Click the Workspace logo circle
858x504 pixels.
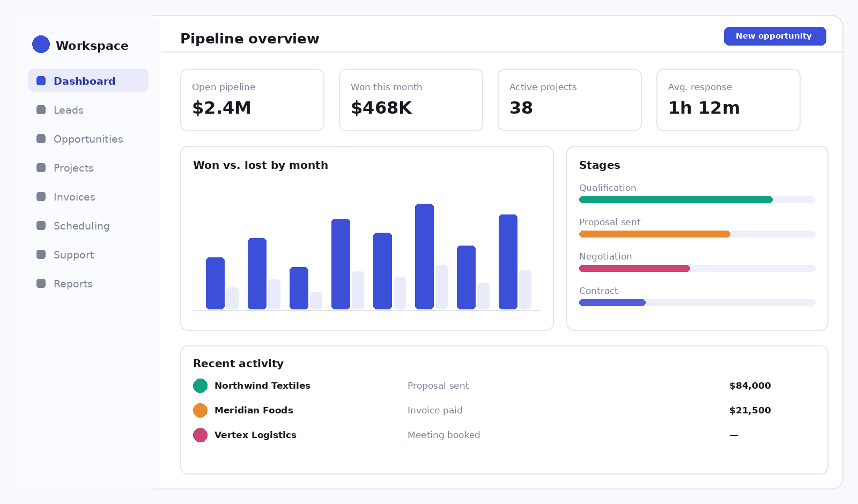(41, 45)
